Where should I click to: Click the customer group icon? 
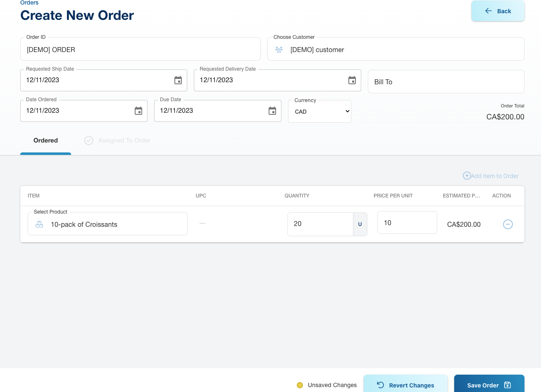279,50
